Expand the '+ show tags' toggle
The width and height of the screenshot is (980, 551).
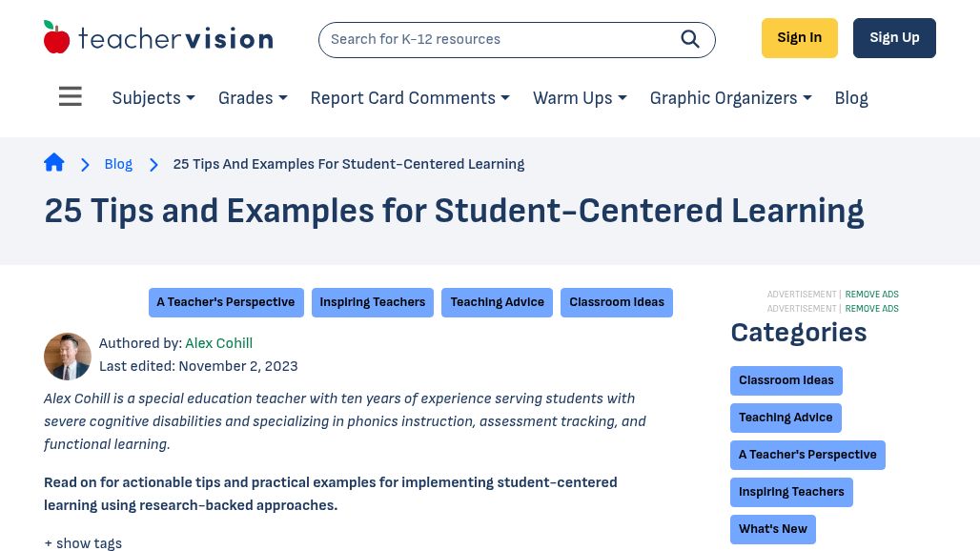click(83, 543)
